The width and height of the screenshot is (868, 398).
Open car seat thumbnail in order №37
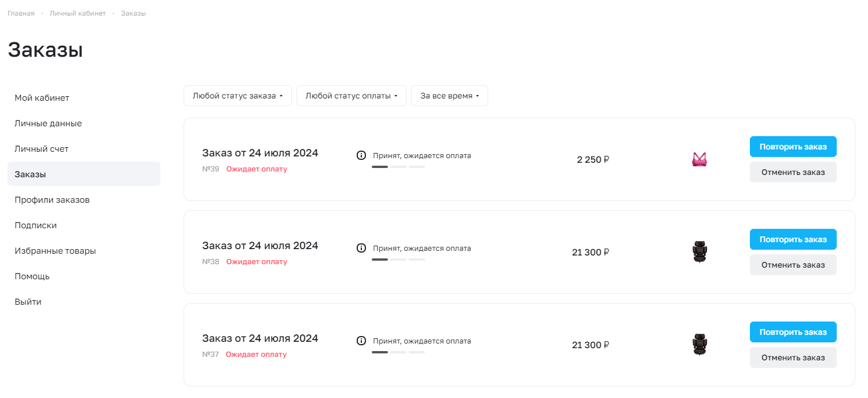pyautogui.click(x=699, y=345)
